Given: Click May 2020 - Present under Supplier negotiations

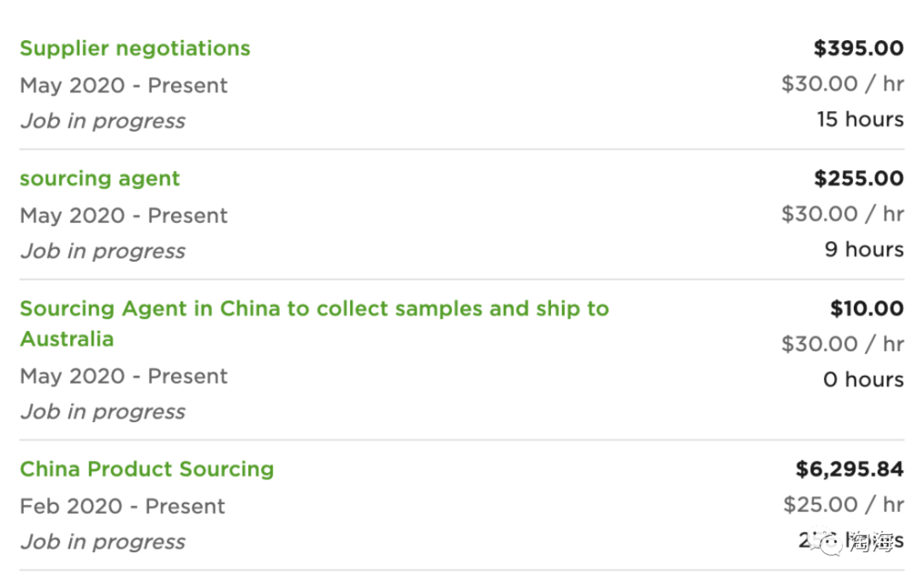Looking at the screenshot, I should click(x=124, y=86).
